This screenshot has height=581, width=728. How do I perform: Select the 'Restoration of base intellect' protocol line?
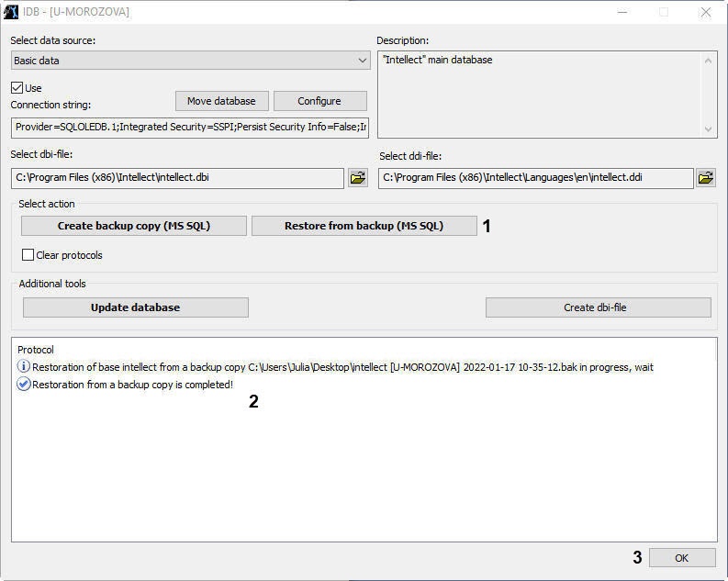(x=342, y=367)
